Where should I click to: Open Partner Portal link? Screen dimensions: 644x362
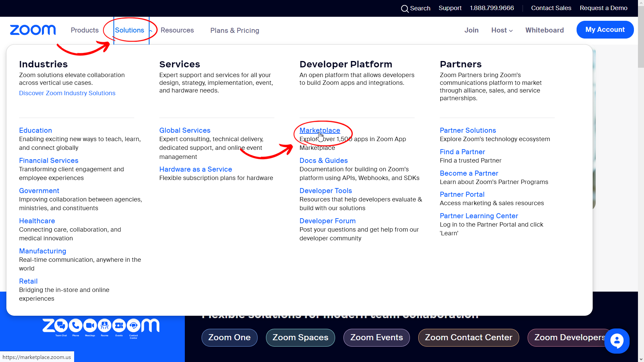point(462,194)
